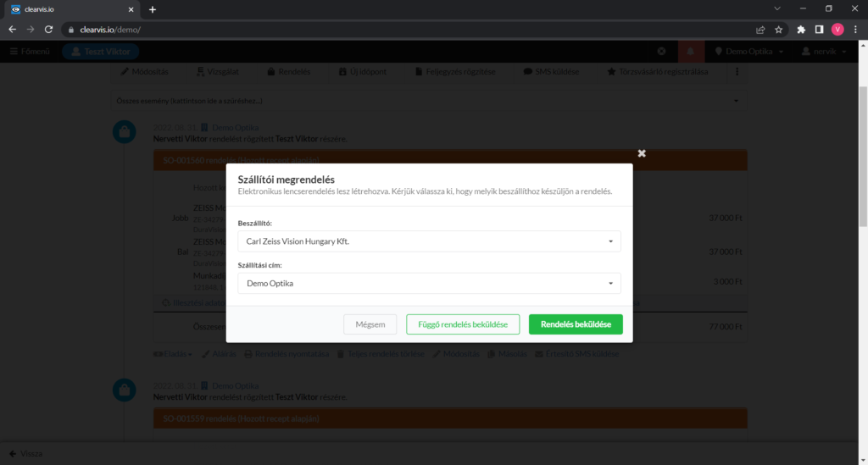Click the SO-001559 rendelés header bar
Image resolution: width=868 pixels, height=465 pixels.
pos(450,418)
